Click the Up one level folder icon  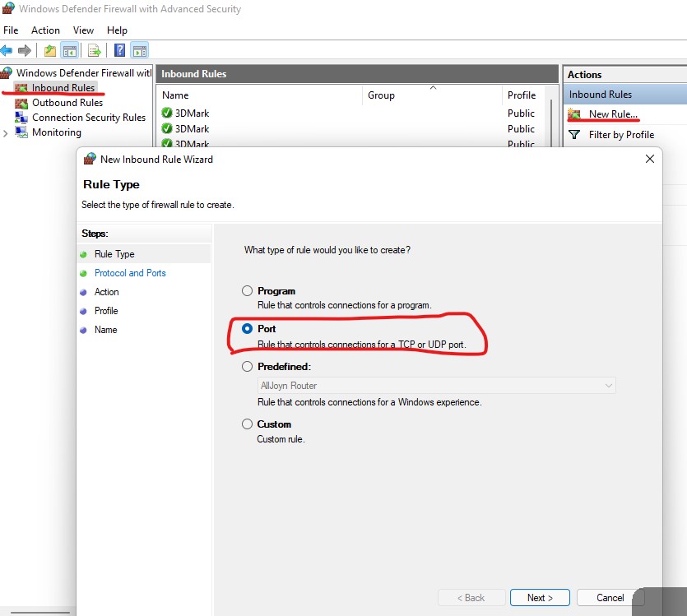click(x=50, y=51)
